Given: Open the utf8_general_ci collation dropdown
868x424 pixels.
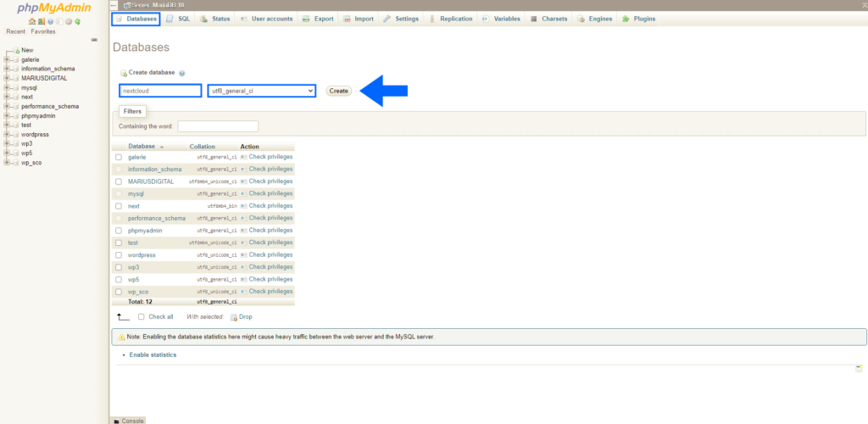Looking at the screenshot, I should click(262, 91).
